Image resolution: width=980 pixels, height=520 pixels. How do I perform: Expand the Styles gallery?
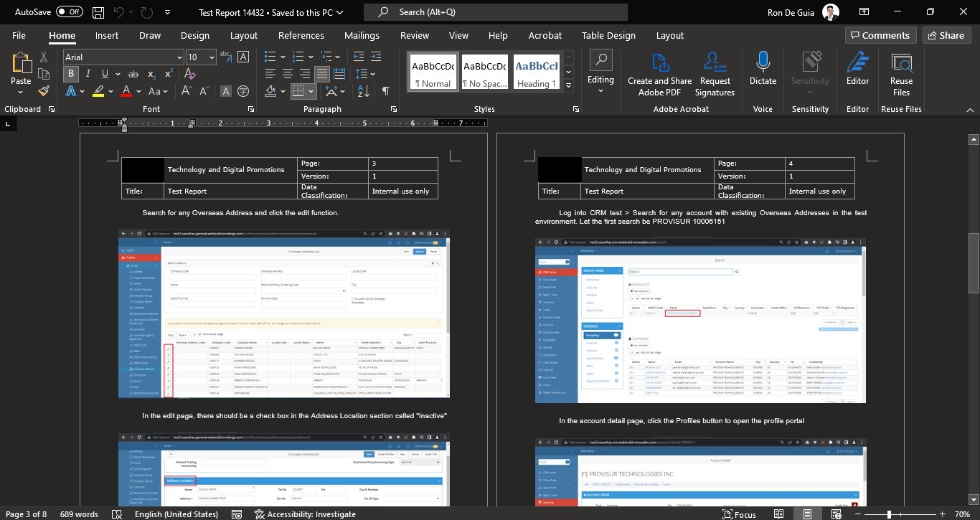tap(568, 85)
